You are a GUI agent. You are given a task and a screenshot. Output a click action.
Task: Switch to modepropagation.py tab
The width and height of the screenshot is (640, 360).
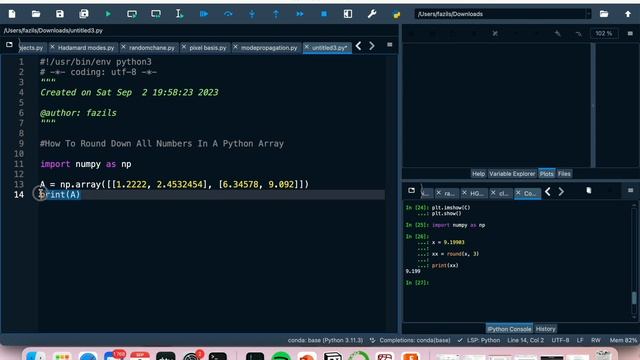pyautogui.click(x=269, y=48)
